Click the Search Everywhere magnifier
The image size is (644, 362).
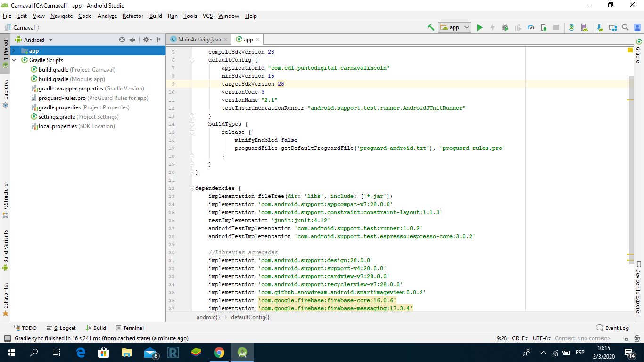pos(625,27)
